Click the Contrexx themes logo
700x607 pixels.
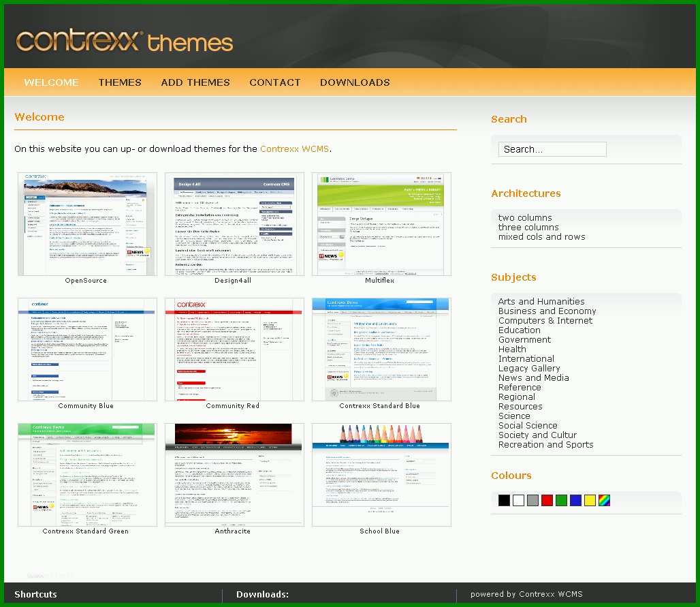coord(125,41)
